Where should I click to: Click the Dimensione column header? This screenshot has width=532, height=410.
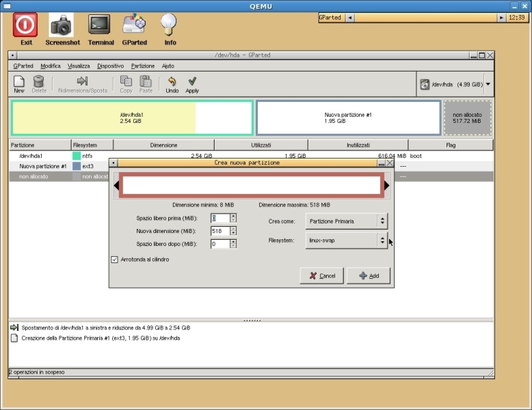pos(164,145)
